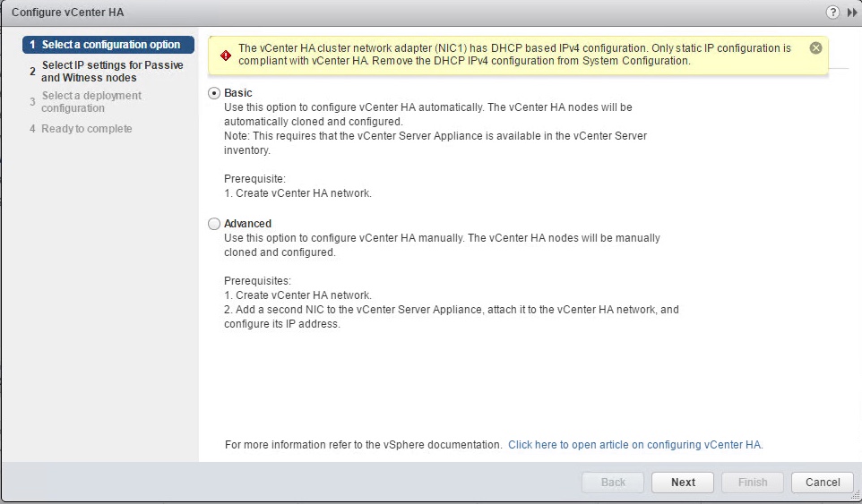862x504 pixels.
Task: Cancel the Configure vCenter HA wizard
Action: [822, 483]
